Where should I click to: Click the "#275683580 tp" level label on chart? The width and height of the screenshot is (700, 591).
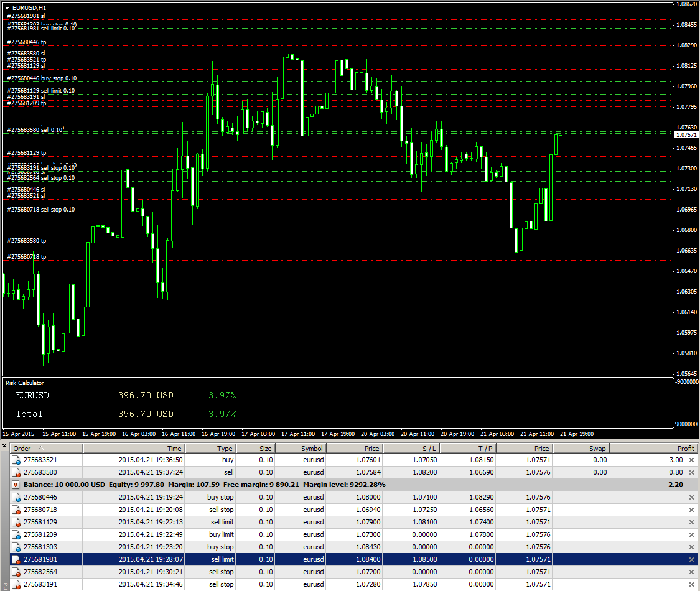pos(26,241)
